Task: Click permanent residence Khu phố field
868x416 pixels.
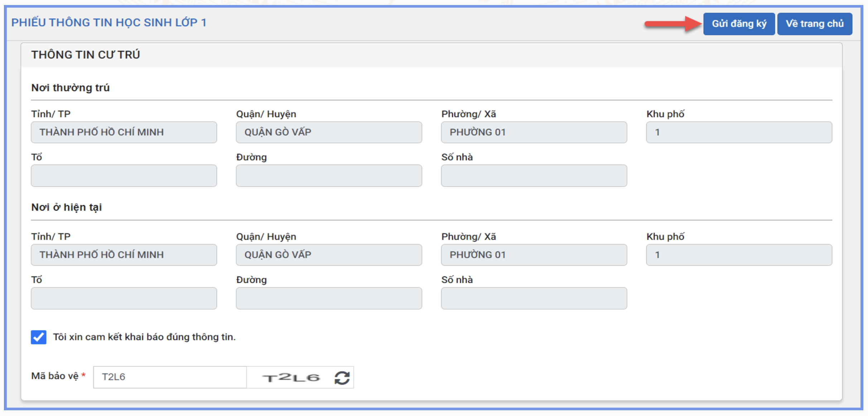Action: click(x=739, y=132)
